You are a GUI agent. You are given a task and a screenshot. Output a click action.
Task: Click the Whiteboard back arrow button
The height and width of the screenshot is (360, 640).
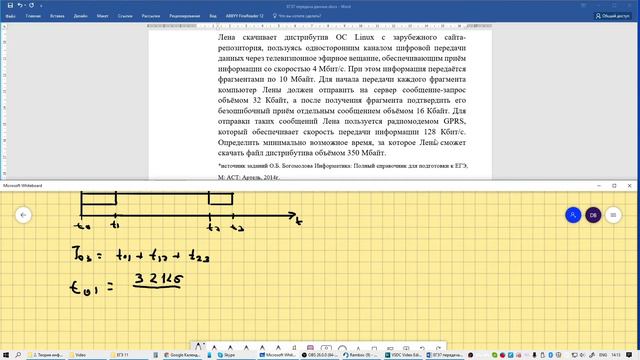coord(23,215)
